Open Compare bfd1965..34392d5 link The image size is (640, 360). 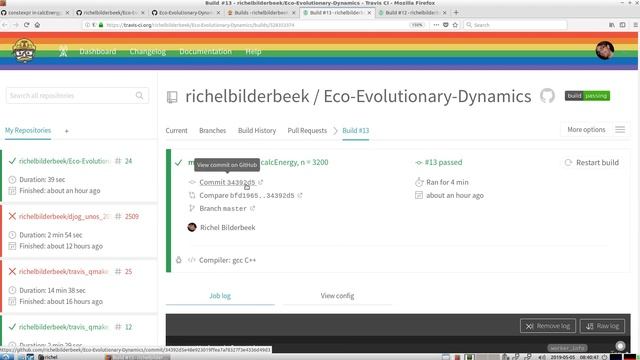[x=247, y=196]
